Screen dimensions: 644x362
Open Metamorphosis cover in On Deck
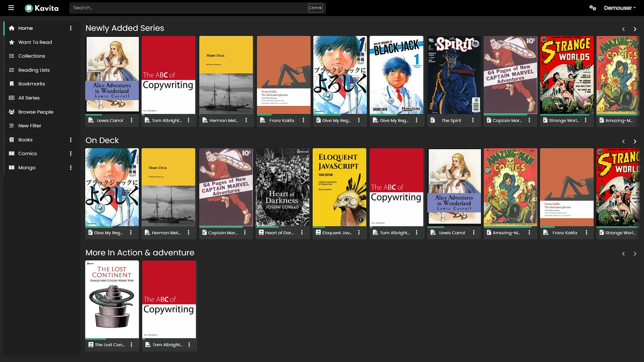coord(567,187)
